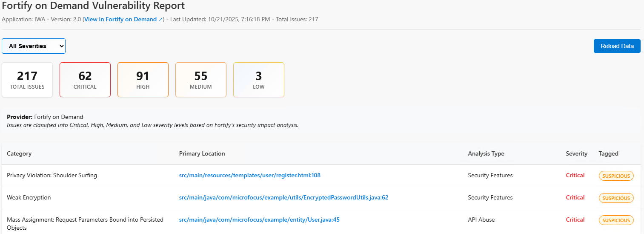Viewport: 644px width, 234px height.
Task: Click the Tagged column header
Action: tap(609, 153)
